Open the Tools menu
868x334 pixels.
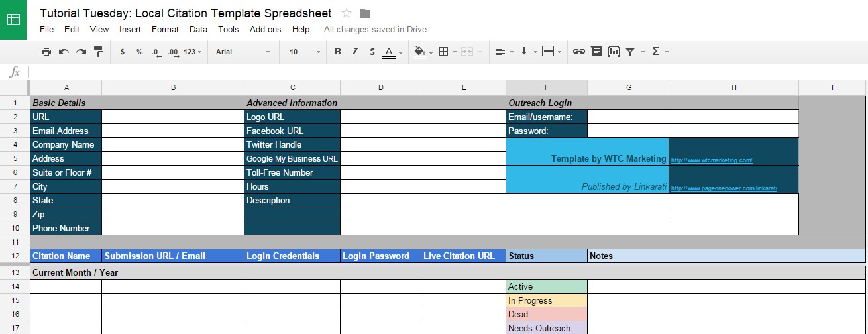(x=228, y=29)
